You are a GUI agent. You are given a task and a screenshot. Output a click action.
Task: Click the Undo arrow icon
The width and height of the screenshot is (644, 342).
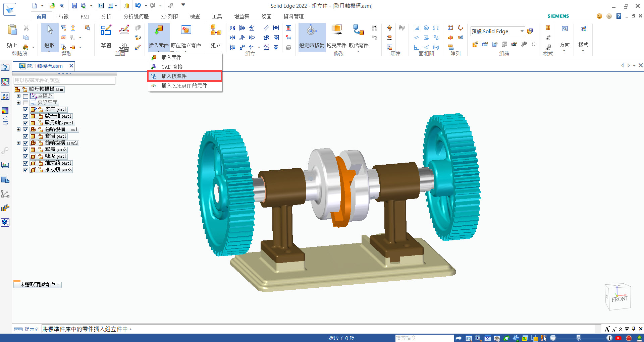(x=138, y=6)
